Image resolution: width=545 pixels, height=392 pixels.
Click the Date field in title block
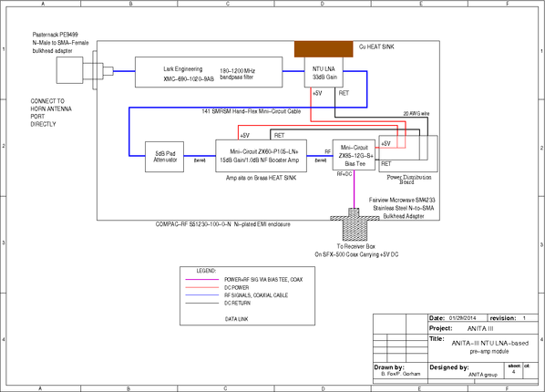[458, 318]
